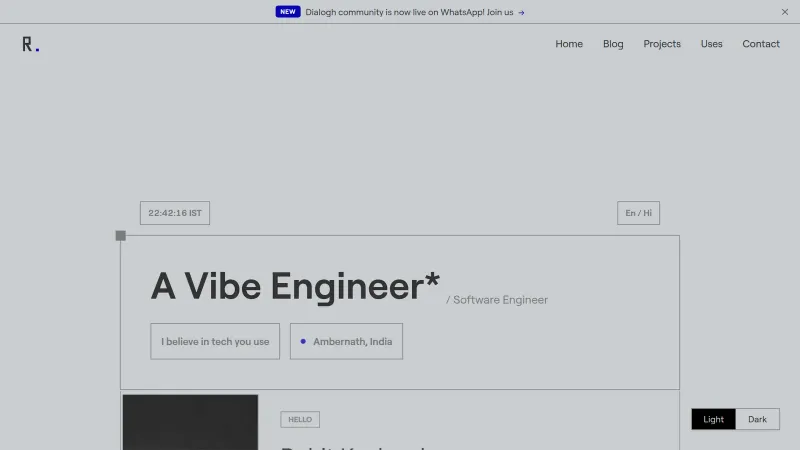The width and height of the screenshot is (800, 450).
Task: Click the IST clock badge
Action: (x=175, y=213)
